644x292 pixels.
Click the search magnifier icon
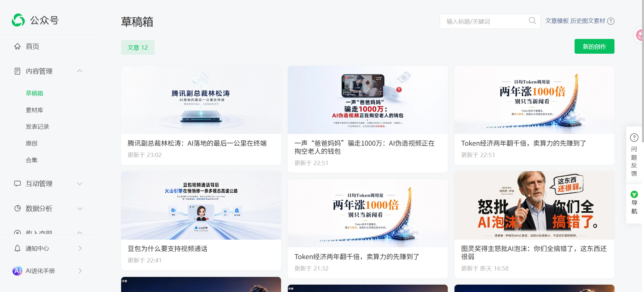tap(532, 21)
